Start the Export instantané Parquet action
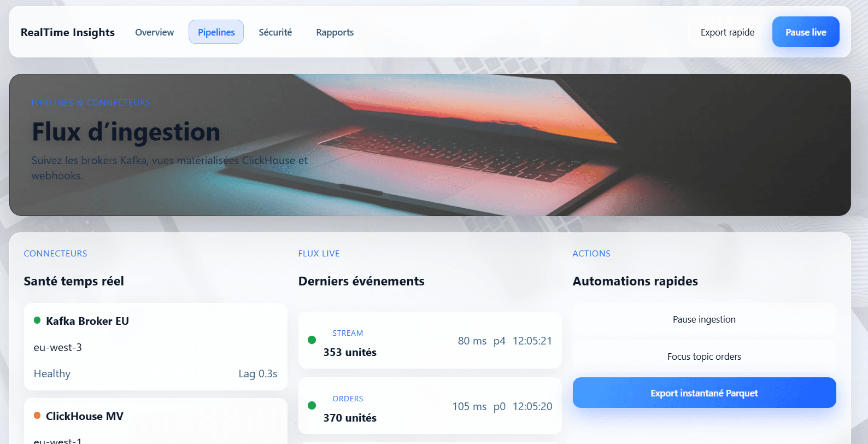The width and height of the screenshot is (868, 444). tap(704, 393)
